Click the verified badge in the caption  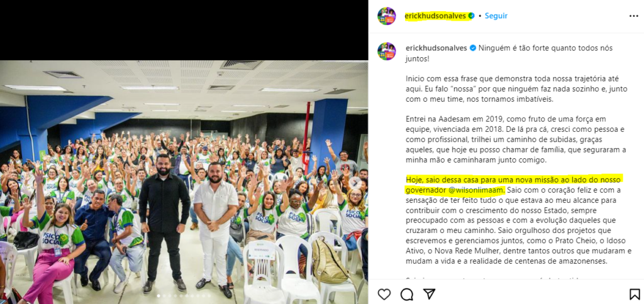(473, 48)
